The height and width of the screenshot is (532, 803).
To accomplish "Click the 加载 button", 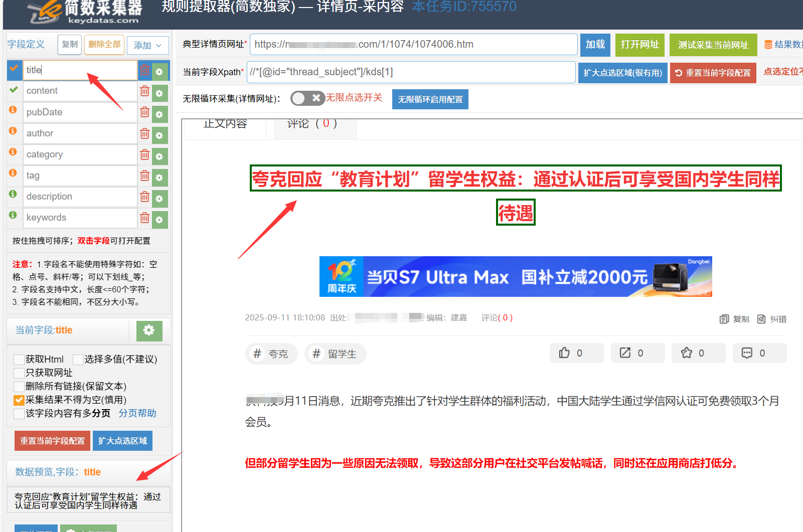I will 595,45.
